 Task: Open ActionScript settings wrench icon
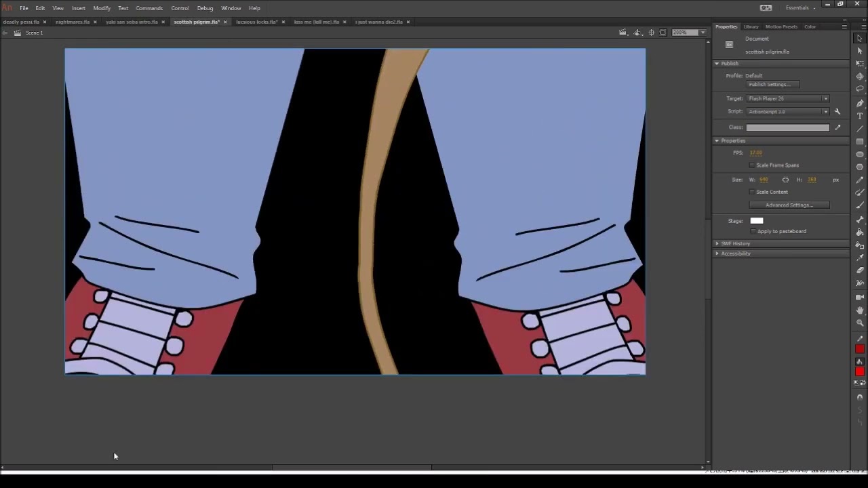[x=837, y=111]
